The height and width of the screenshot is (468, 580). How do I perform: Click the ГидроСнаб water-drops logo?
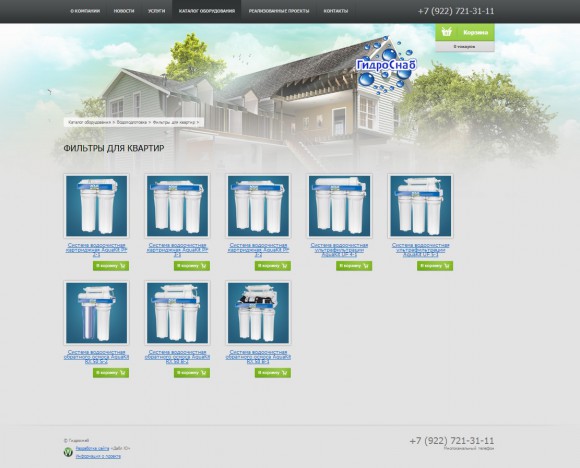point(385,65)
